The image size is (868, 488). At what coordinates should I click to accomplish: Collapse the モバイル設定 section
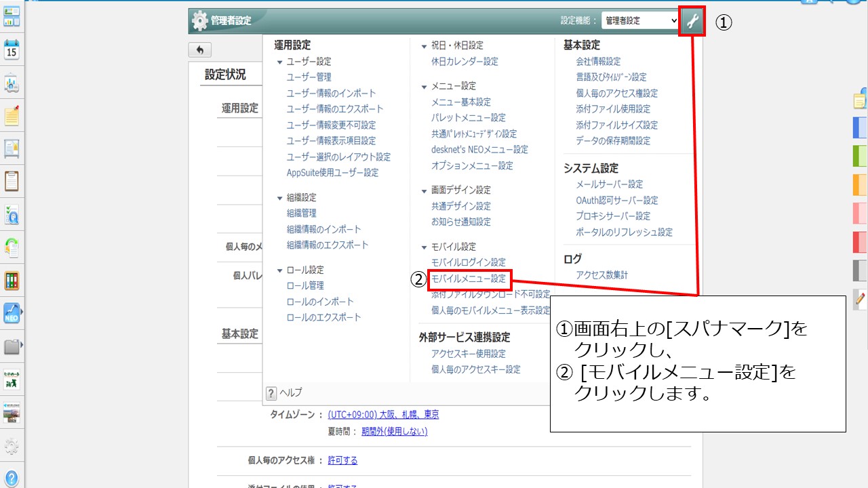425,247
